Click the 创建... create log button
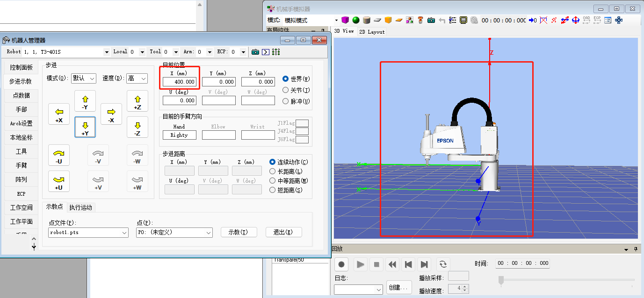644x298 pixels. (400, 287)
